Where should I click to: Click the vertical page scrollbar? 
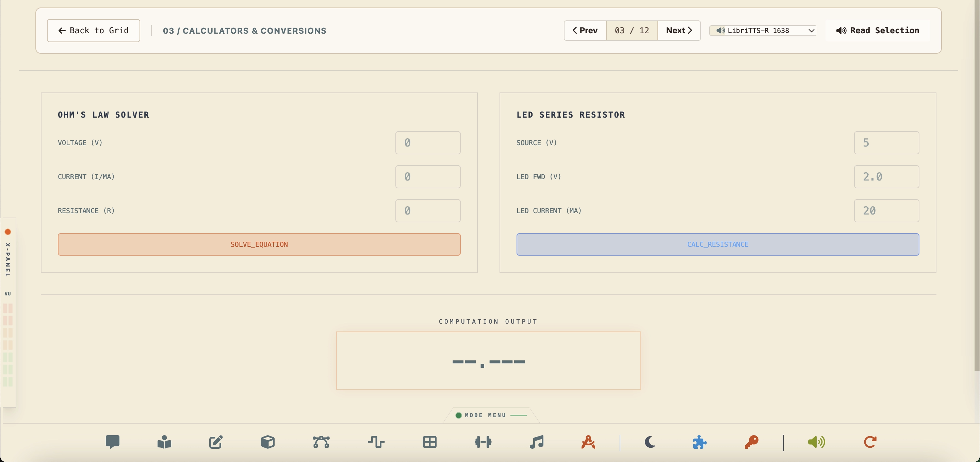point(977,185)
